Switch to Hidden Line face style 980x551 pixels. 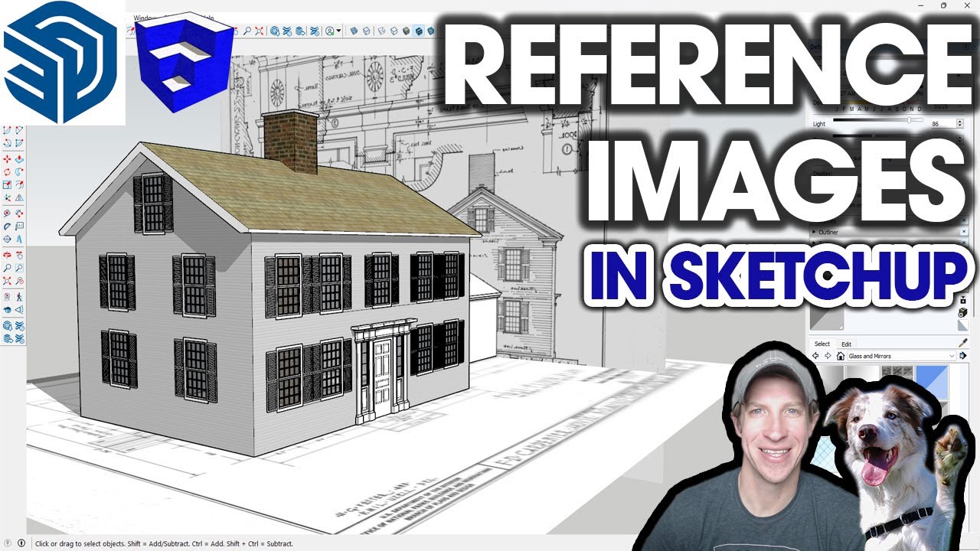394,31
